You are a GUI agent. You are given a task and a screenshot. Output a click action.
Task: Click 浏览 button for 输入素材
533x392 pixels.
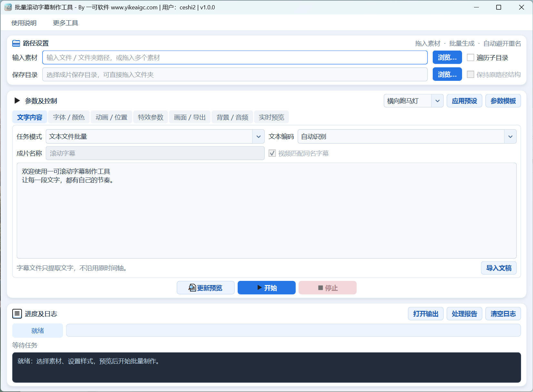coord(447,57)
